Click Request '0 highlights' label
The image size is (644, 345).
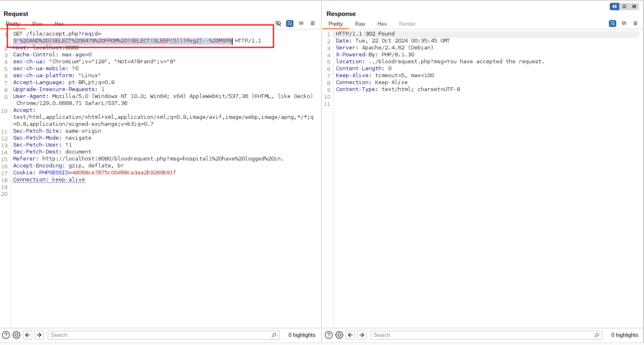tap(302, 335)
